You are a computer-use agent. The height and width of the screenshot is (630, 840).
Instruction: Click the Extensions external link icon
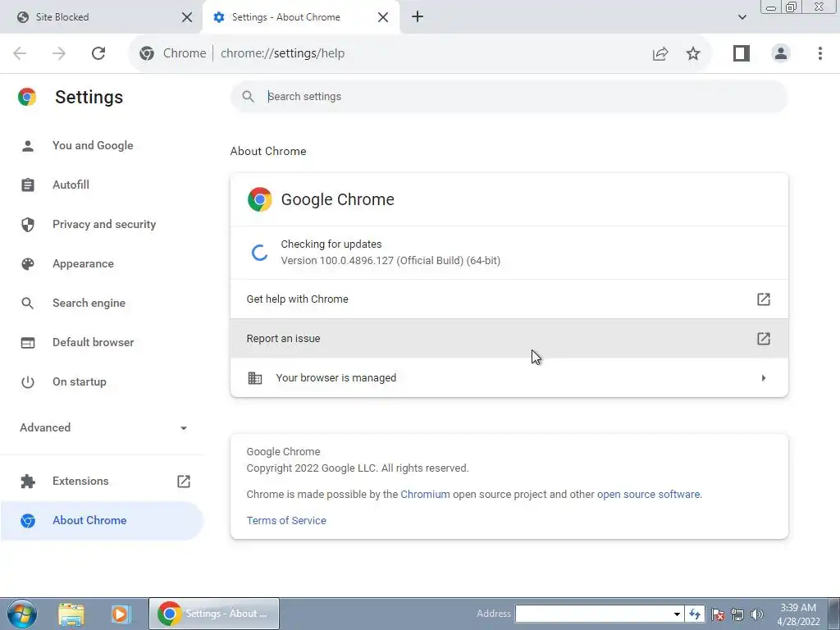click(184, 481)
